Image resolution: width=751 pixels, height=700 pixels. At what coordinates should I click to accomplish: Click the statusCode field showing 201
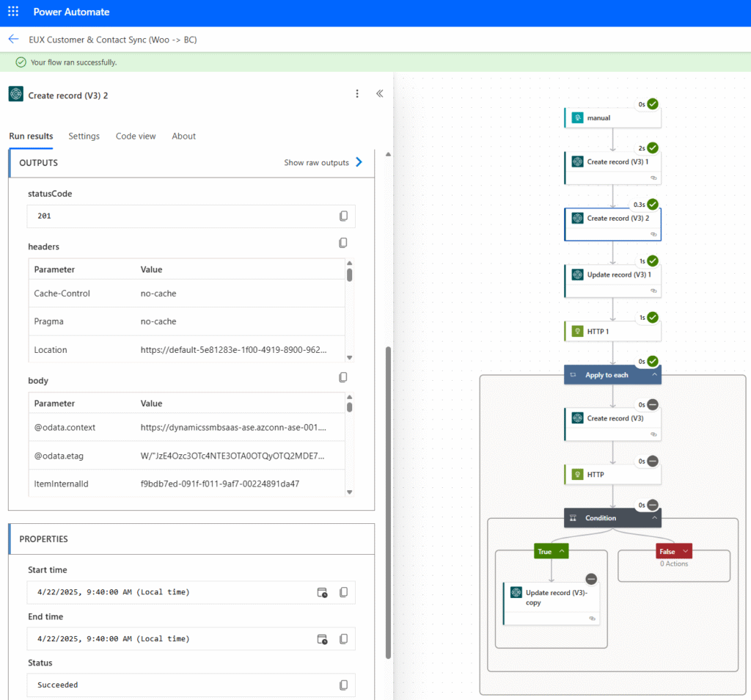point(191,216)
